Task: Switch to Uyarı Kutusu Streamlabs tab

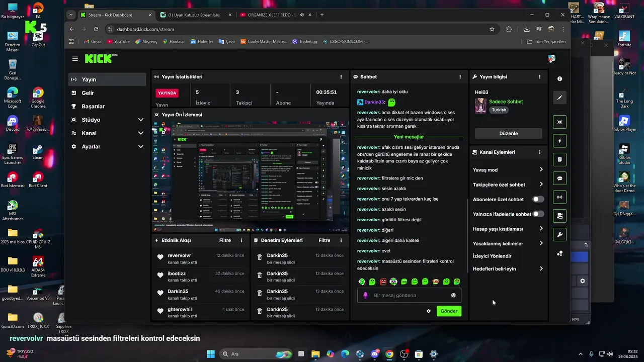Action: 195,15
